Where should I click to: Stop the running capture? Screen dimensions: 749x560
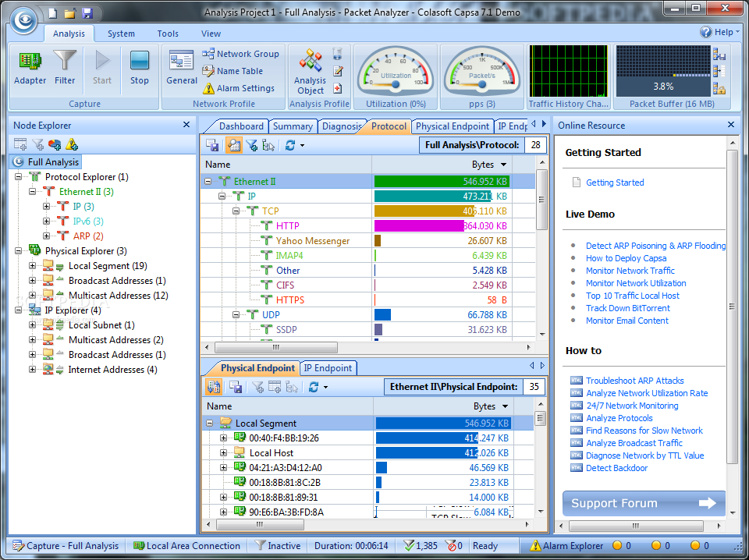point(140,68)
